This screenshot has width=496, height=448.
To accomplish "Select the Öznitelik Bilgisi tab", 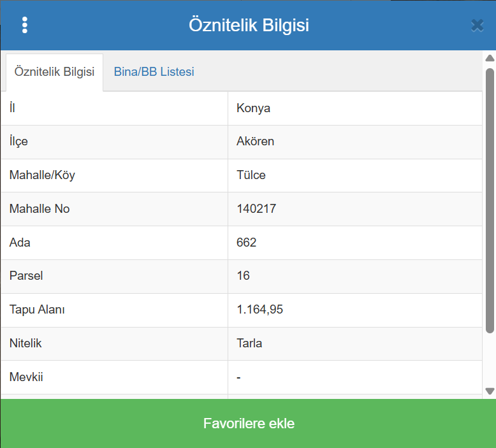I will point(54,72).
